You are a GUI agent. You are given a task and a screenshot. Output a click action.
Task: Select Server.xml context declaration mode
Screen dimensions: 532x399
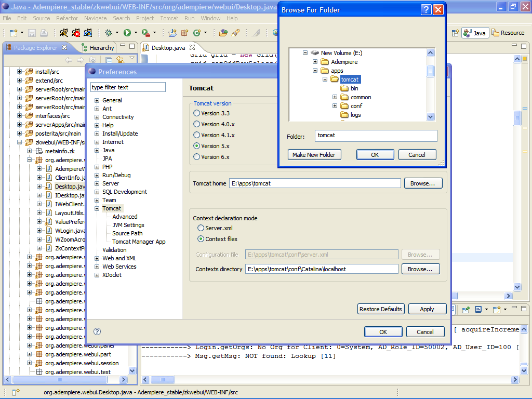pyautogui.click(x=201, y=228)
